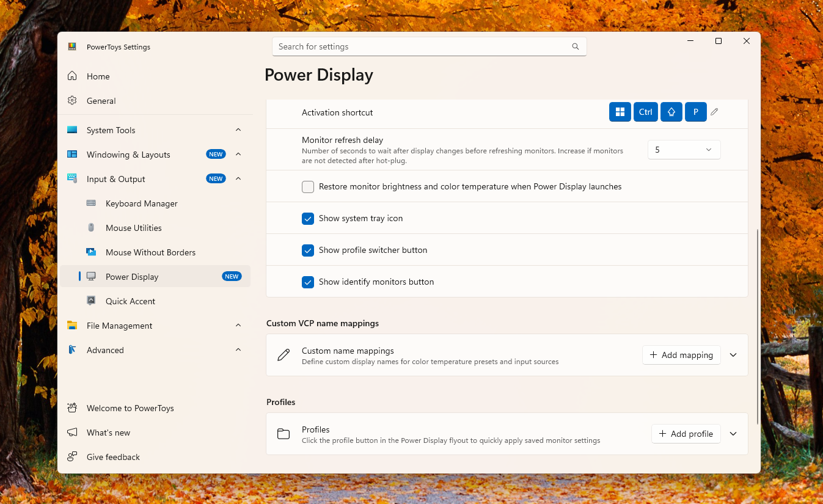
Task: Click the Power Display monitor icon
Action: [91, 277]
